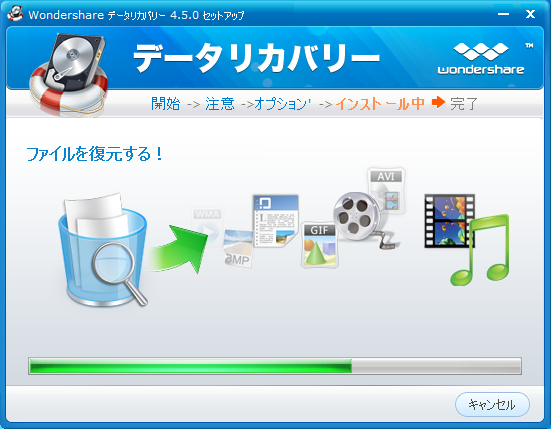Click the AVI file icon
This screenshot has height=429, width=551.
(386, 190)
